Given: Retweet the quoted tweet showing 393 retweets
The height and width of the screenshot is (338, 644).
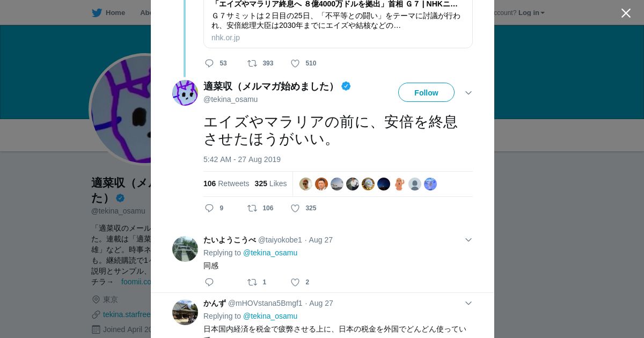Looking at the screenshot, I should (x=252, y=63).
